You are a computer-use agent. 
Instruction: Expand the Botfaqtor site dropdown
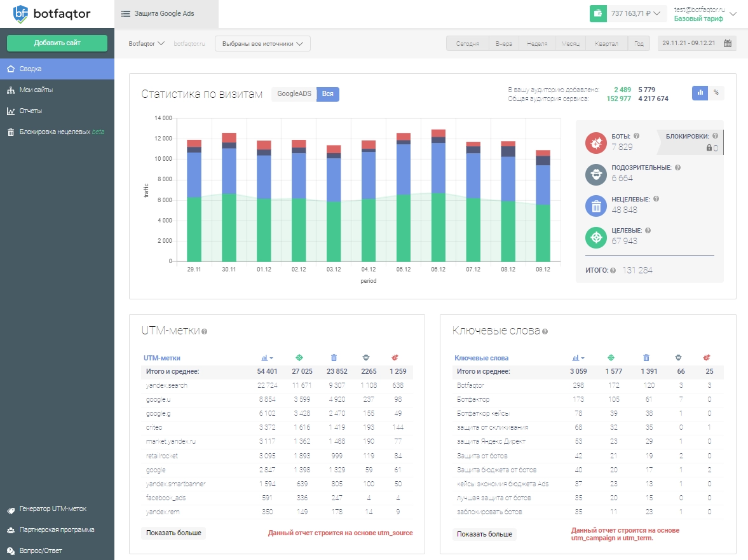pos(147,44)
